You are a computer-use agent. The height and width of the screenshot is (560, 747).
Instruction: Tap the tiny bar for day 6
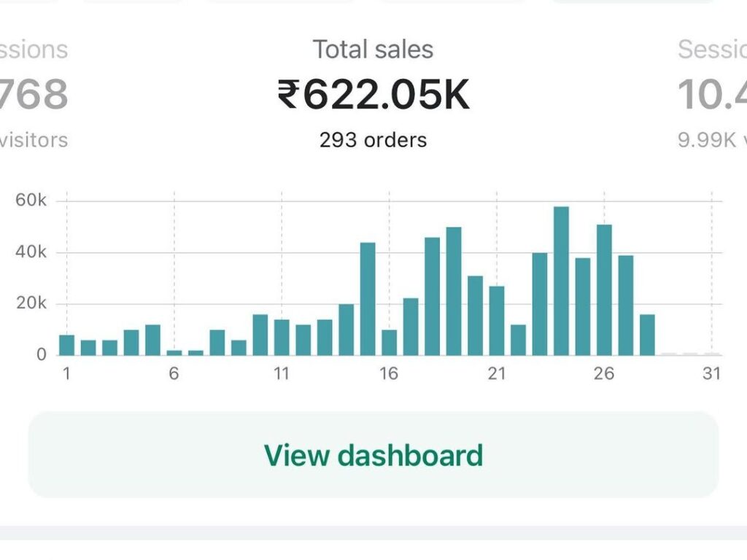point(174,352)
